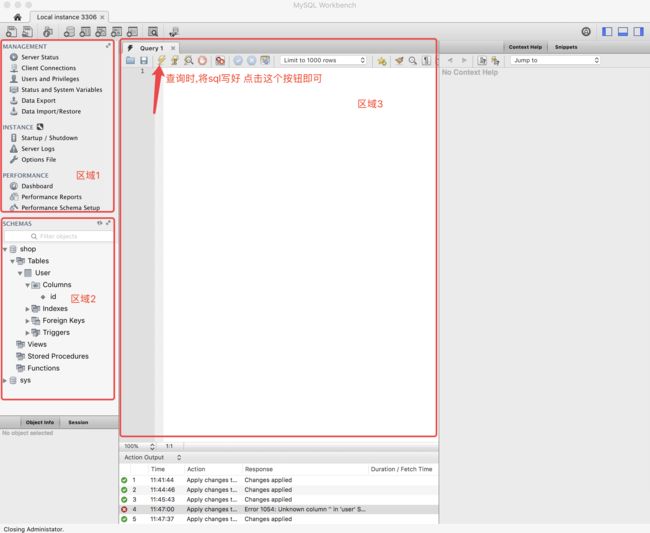The image size is (650, 533).
Task: Click the create function icon
Action: (132, 31)
